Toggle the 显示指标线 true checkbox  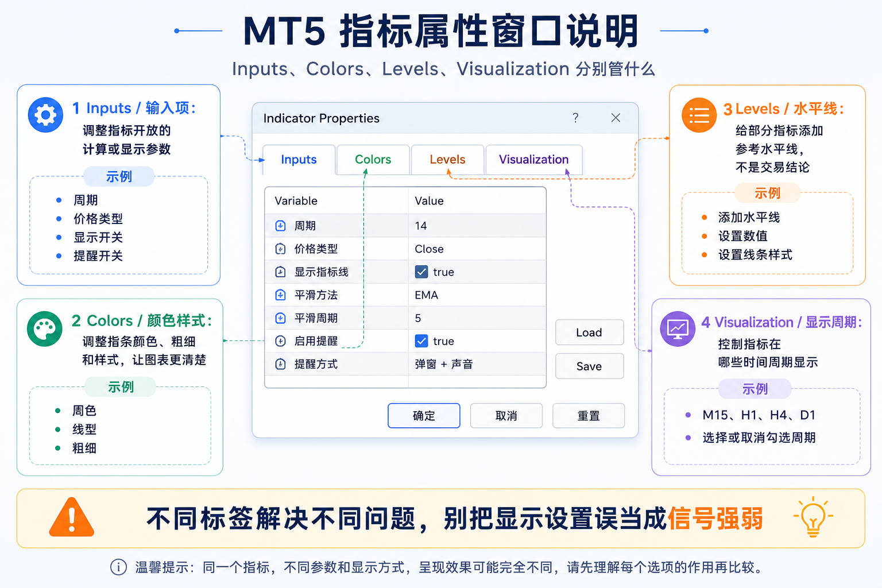click(x=421, y=272)
